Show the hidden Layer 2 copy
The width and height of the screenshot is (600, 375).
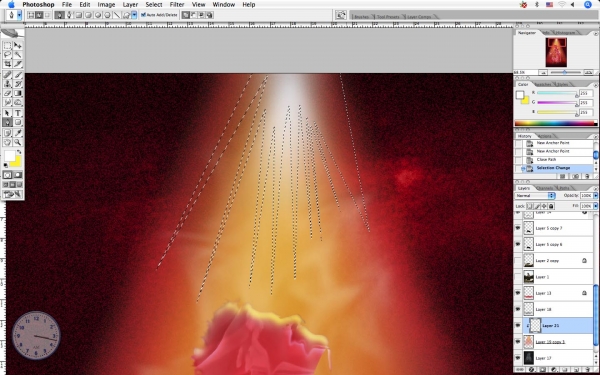518,261
